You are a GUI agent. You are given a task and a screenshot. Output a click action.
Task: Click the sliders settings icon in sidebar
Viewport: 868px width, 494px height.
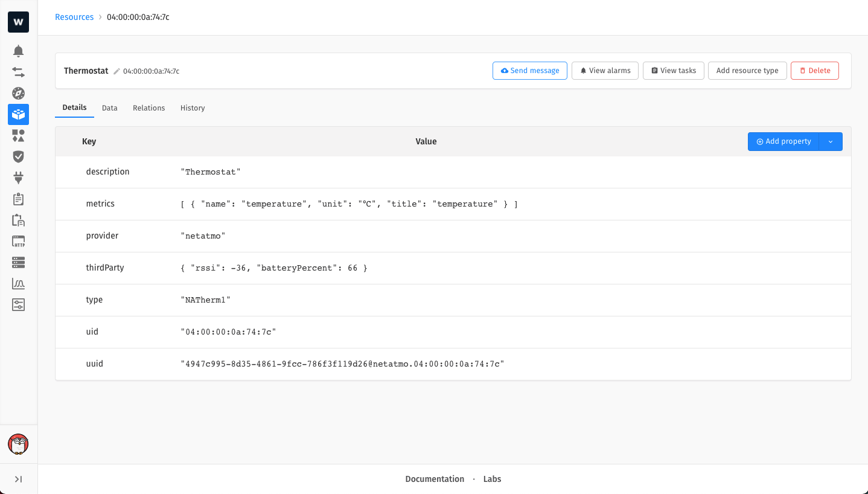[x=18, y=304]
